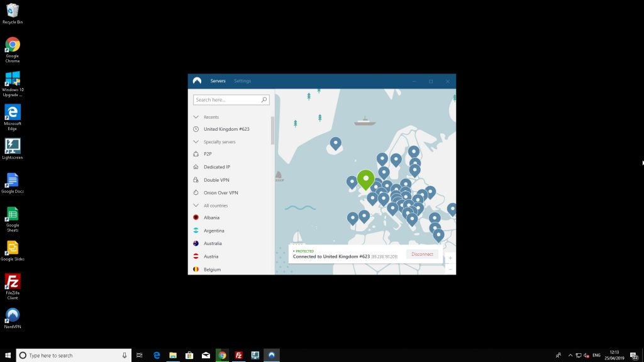The image size is (644, 362).
Task: Collapse the All countries section
Action: point(196,206)
